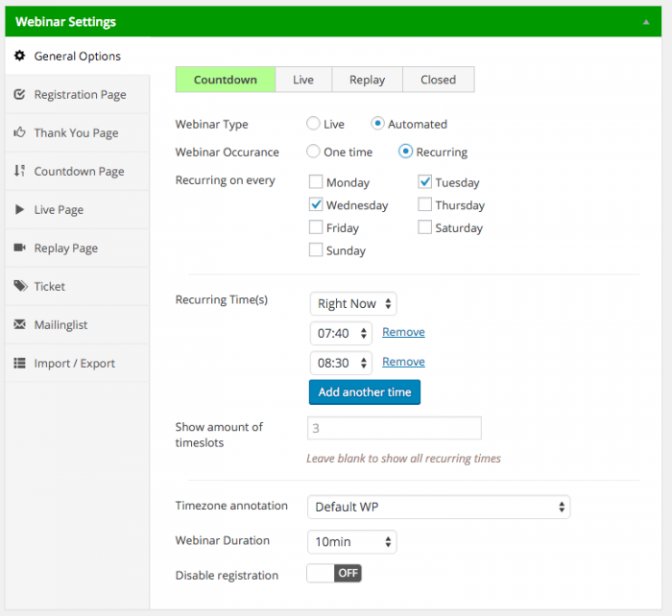Switch to the Closed status tab
The image size is (672, 616).
pos(439,80)
